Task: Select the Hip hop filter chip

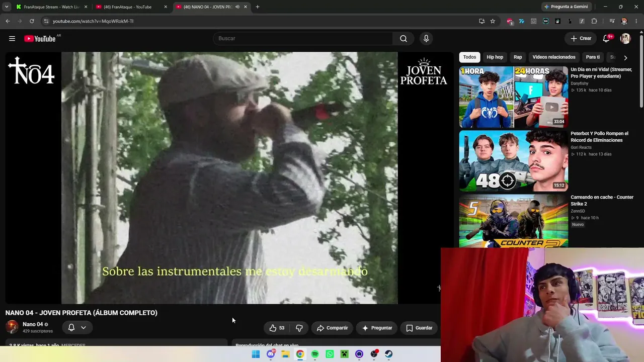Action: tap(495, 57)
